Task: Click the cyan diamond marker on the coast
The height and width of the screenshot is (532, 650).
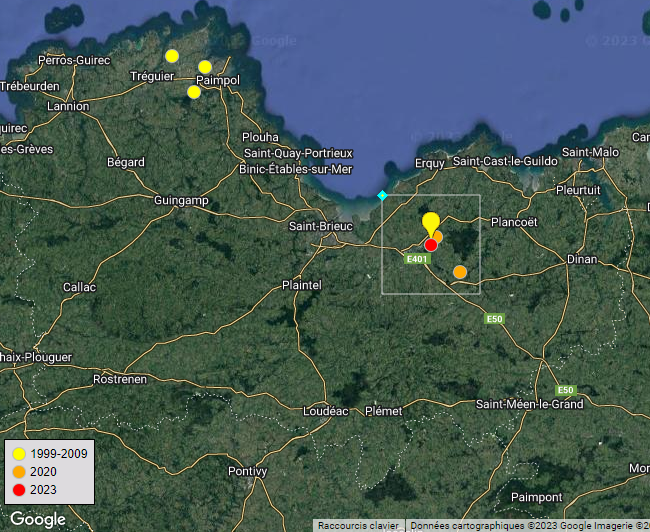Action: click(381, 196)
